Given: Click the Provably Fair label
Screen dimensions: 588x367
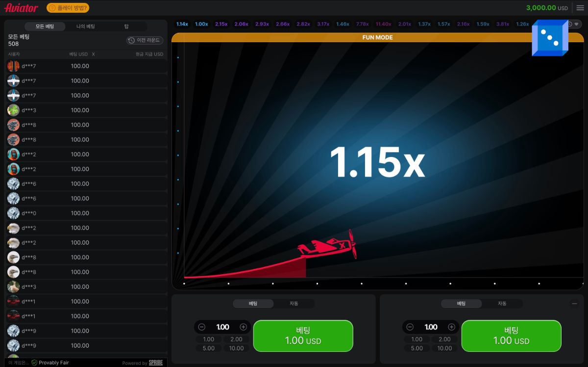Looking at the screenshot, I should click(54, 363).
